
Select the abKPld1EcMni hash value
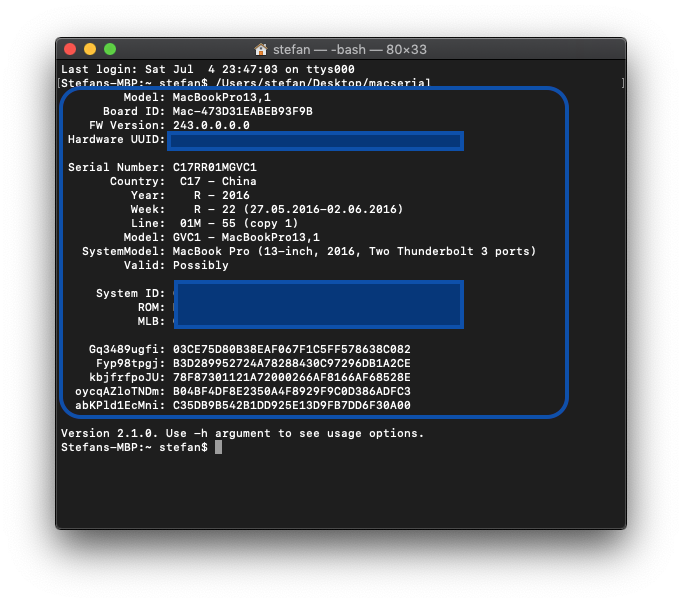(292, 405)
